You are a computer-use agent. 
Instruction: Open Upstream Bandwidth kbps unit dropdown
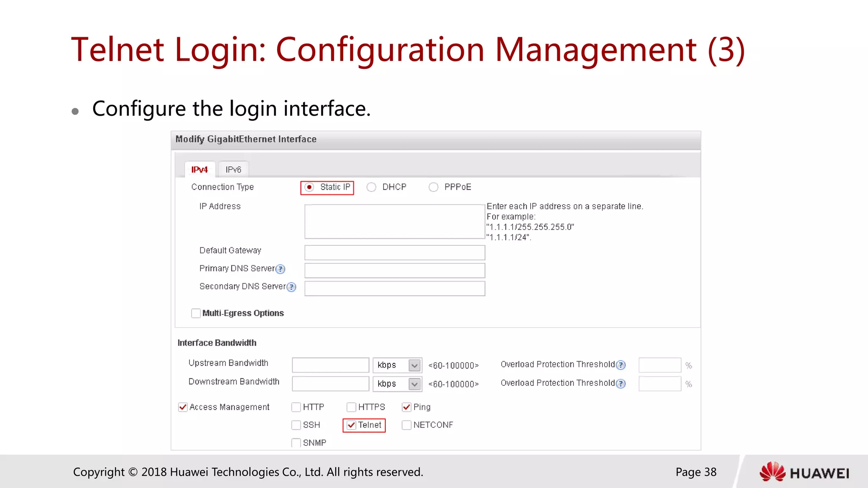pos(397,365)
